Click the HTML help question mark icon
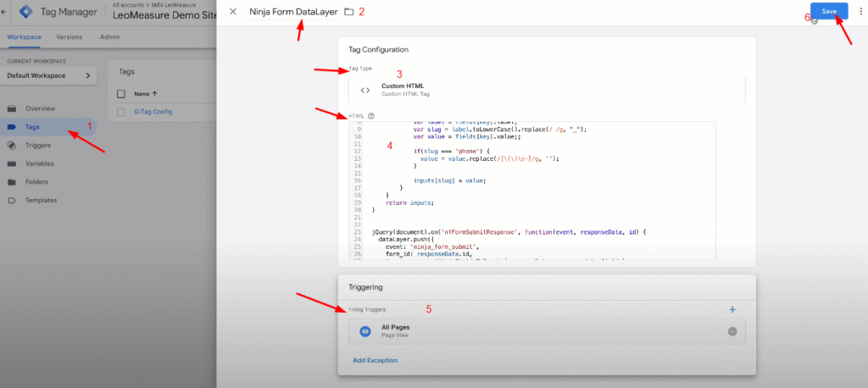Screen dimensions: 868x388 point(371,116)
